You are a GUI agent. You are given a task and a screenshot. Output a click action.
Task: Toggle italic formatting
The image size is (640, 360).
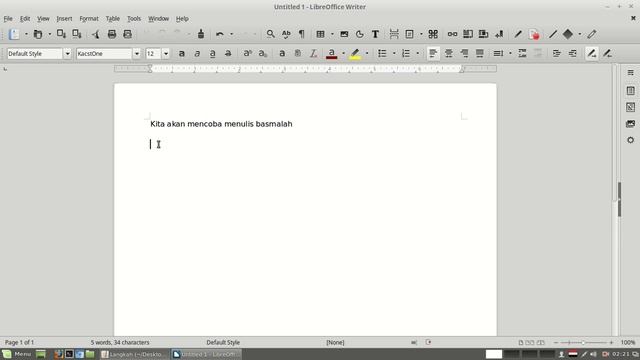[197, 53]
